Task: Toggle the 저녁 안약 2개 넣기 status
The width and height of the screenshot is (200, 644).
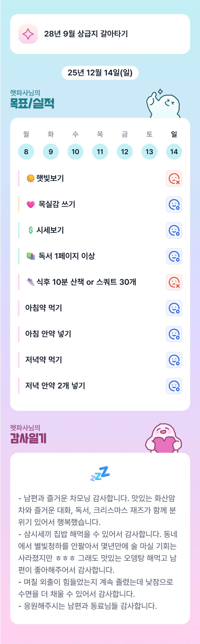Action: [174, 386]
